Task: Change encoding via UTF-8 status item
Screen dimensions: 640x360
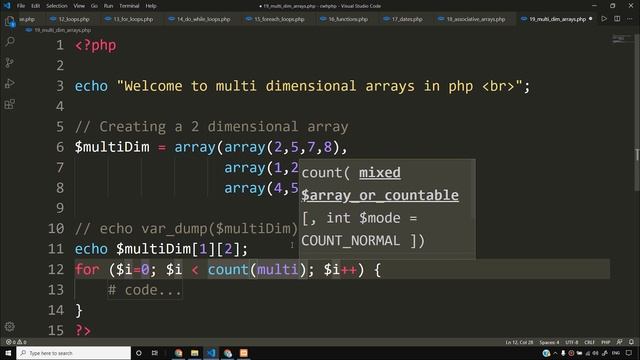Action: click(572, 342)
